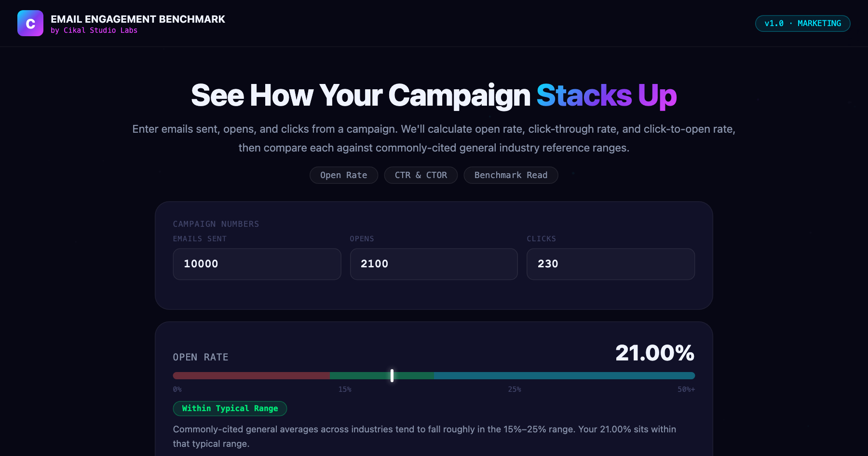Screen dimensions: 868x456
Task: Click the purple C logo icon
Action: 30,23
